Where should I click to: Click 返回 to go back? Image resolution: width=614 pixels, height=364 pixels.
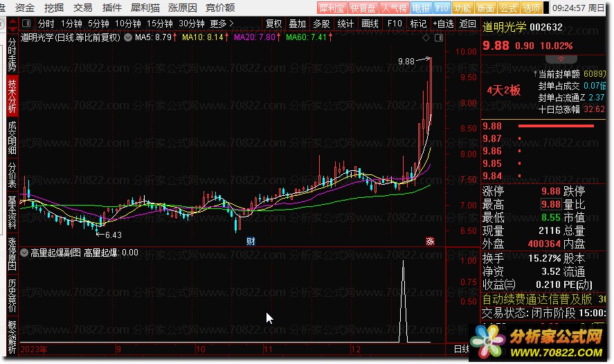coord(467,24)
